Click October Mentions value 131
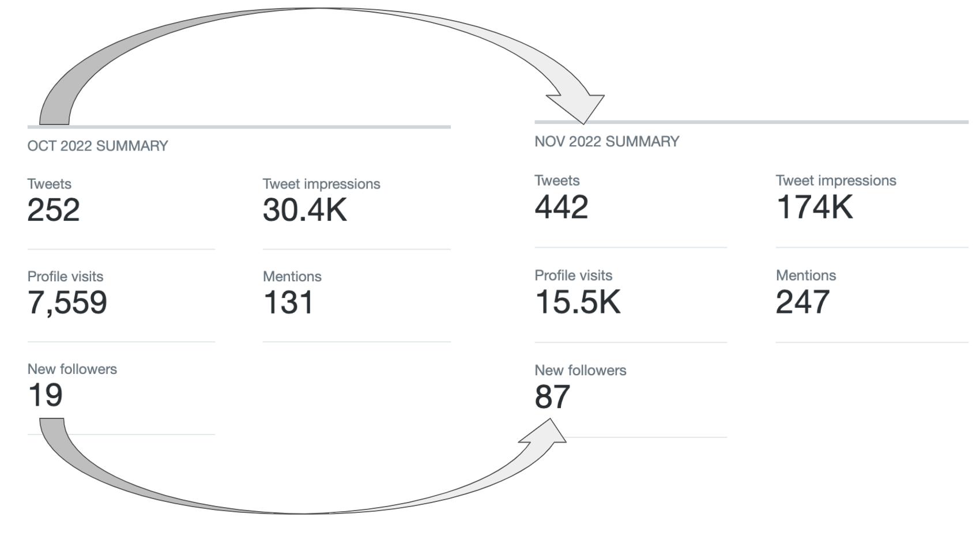Image resolution: width=980 pixels, height=544 pixels. [288, 303]
